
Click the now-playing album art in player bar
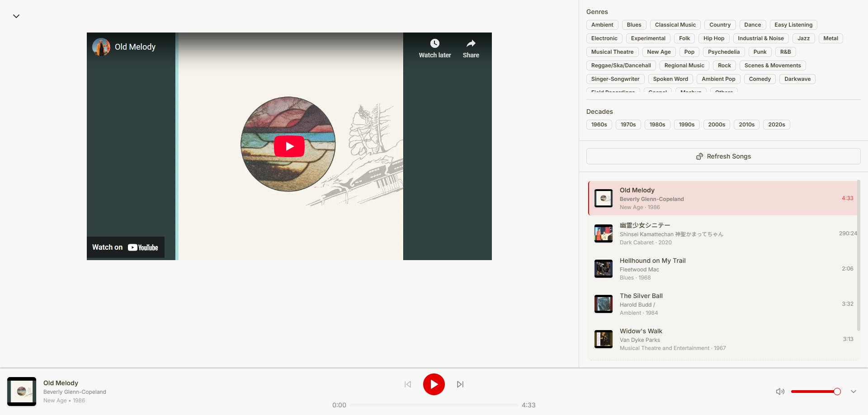[22, 392]
